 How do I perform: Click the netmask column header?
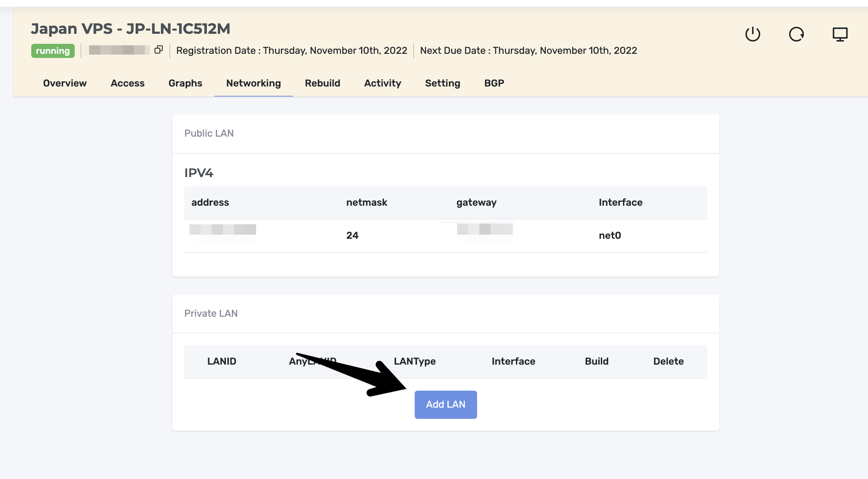click(x=367, y=202)
